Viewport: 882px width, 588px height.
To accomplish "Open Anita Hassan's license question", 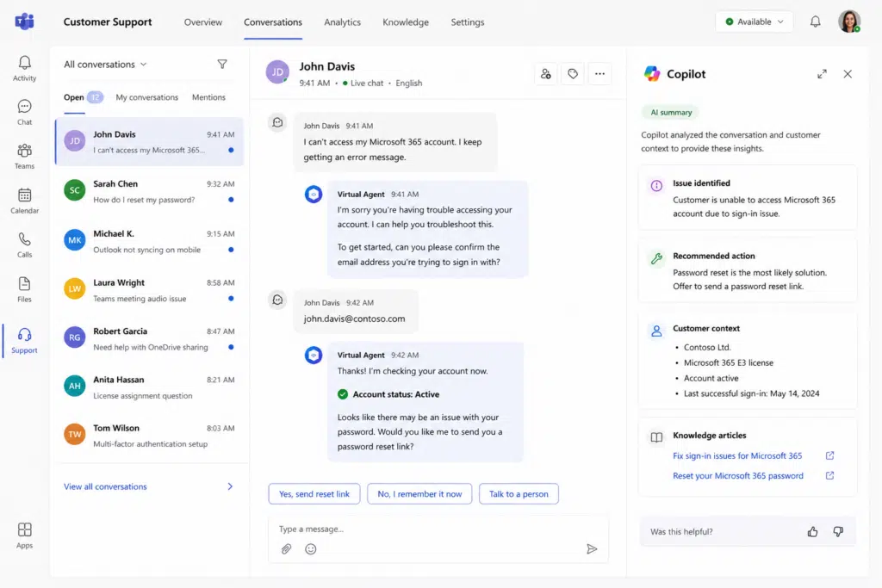I will (150, 387).
